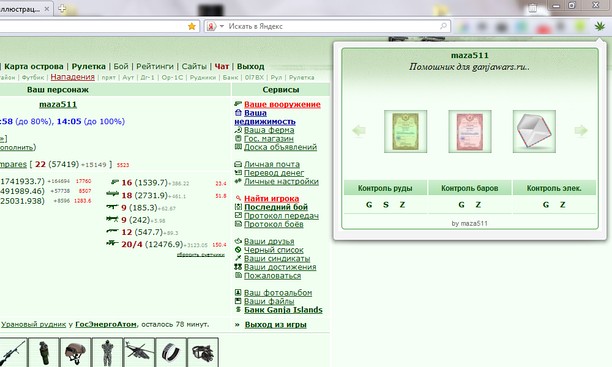Open Банк Ganja Islands link
612x367 pixels.
[x=283, y=310]
